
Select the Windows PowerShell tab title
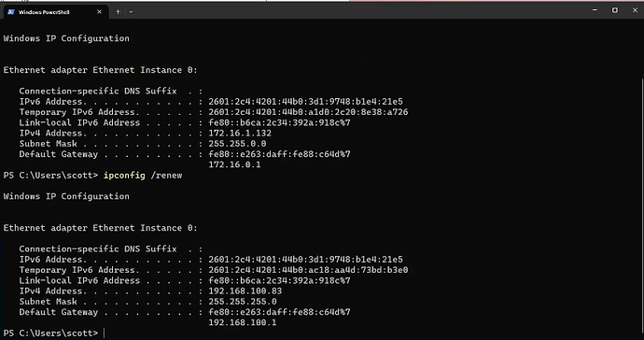(x=44, y=12)
